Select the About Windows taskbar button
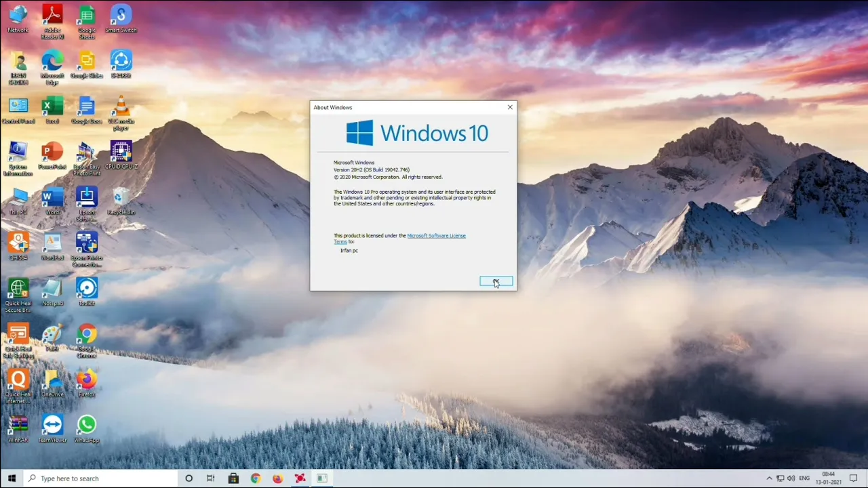The width and height of the screenshot is (868, 488). (322, 479)
